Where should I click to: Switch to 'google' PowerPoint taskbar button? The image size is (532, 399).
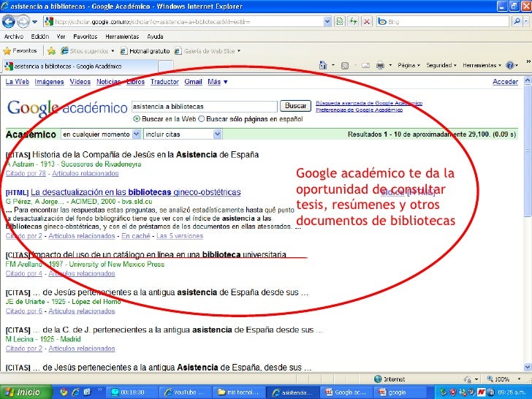coord(400,392)
